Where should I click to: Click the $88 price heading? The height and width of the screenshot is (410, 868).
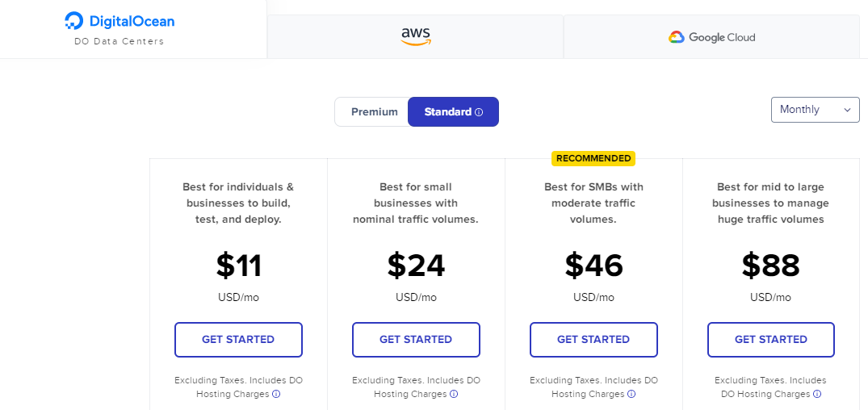point(771,266)
